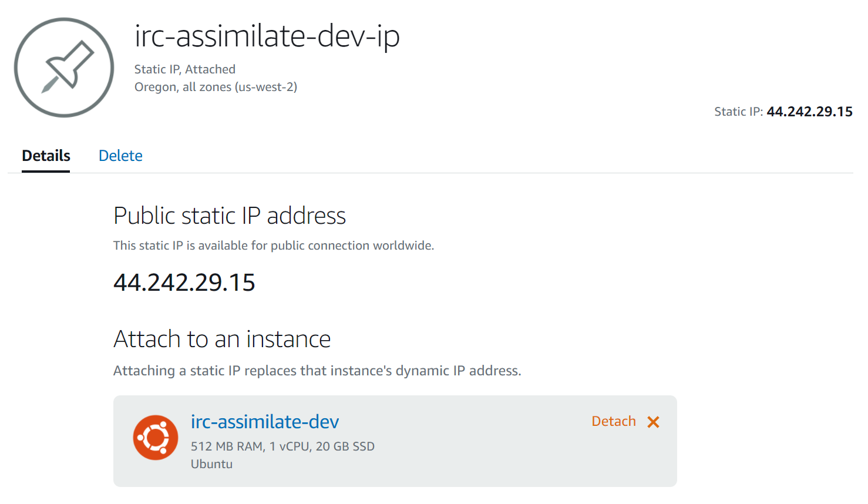Click the large 44.242.29.15 address text

184,283
